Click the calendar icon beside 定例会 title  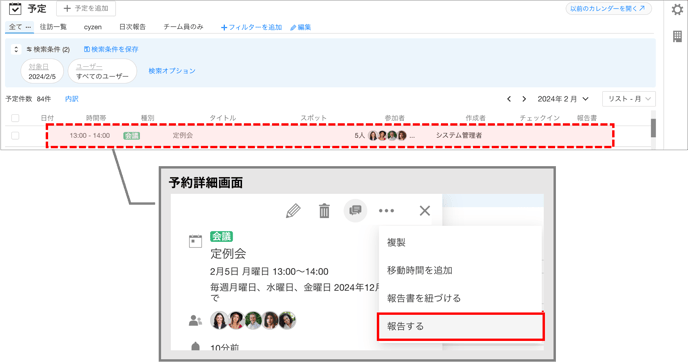click(195, 242)
